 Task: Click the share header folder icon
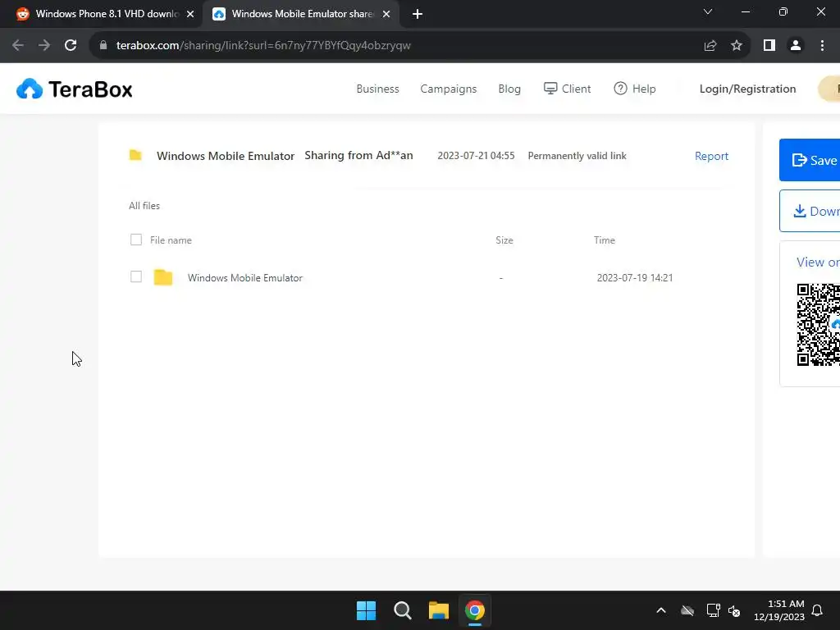click(x=135, y=155)
